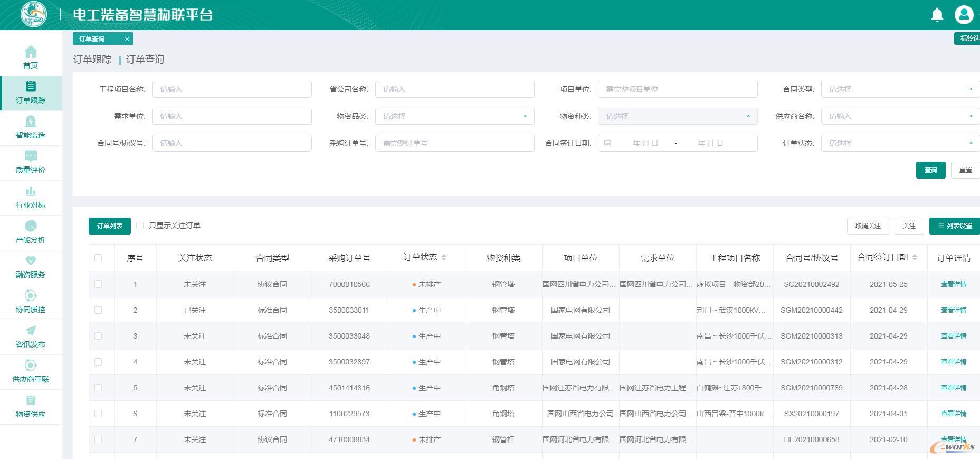The image size is (980, 459).
Task: Click the 取消关注 button
Action: [868, 226]
